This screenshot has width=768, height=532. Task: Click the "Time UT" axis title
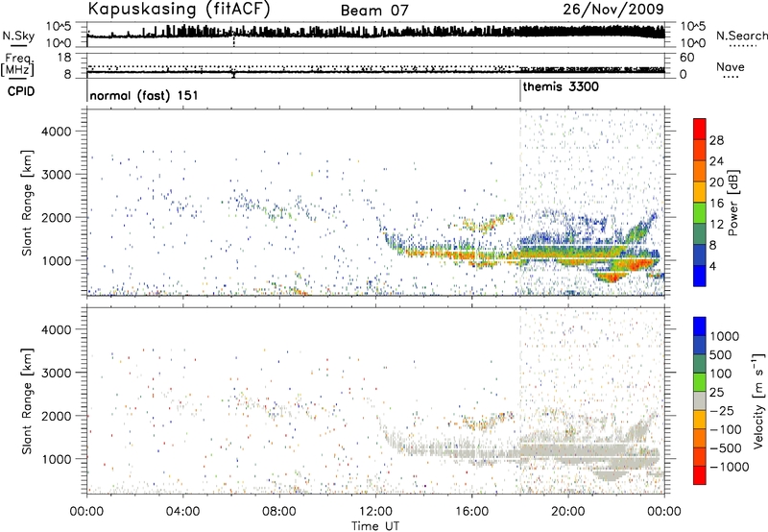coord(375,526)
